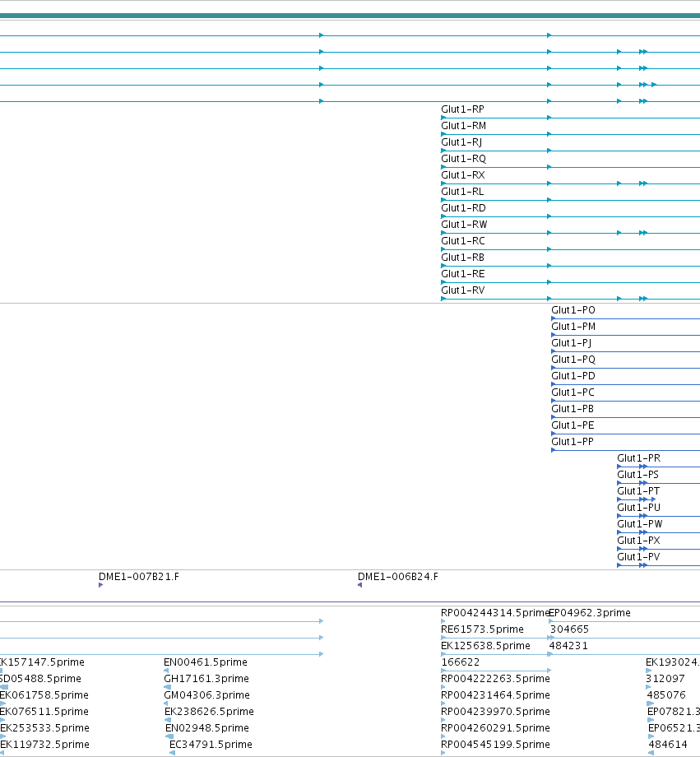Click purple arrow marker under DME1-007B21.F

click(101, 585)
